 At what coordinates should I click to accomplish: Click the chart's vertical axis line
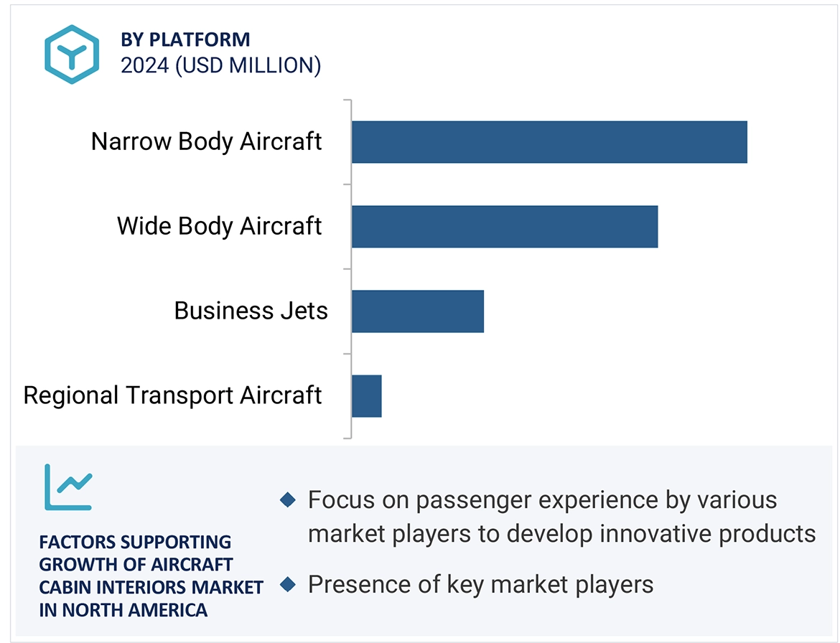350,269
